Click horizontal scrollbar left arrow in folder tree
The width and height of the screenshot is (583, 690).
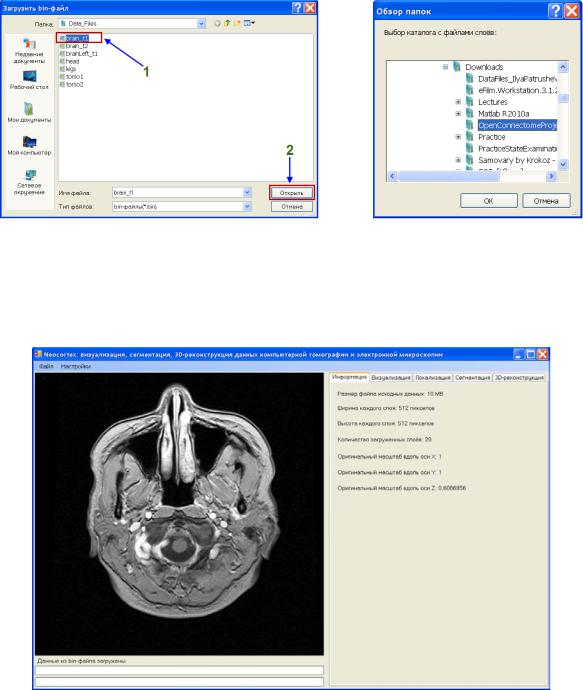[x=392, y=176]
